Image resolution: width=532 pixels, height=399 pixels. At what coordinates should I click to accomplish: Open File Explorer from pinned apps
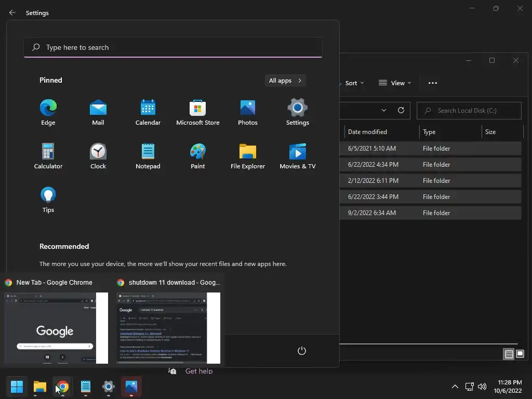point(248,156)
